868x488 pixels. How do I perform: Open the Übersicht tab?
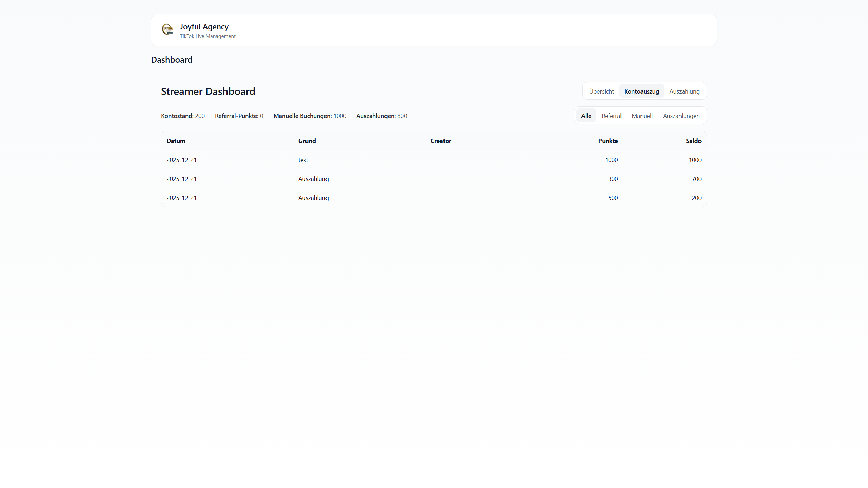(x=601, y=91)
